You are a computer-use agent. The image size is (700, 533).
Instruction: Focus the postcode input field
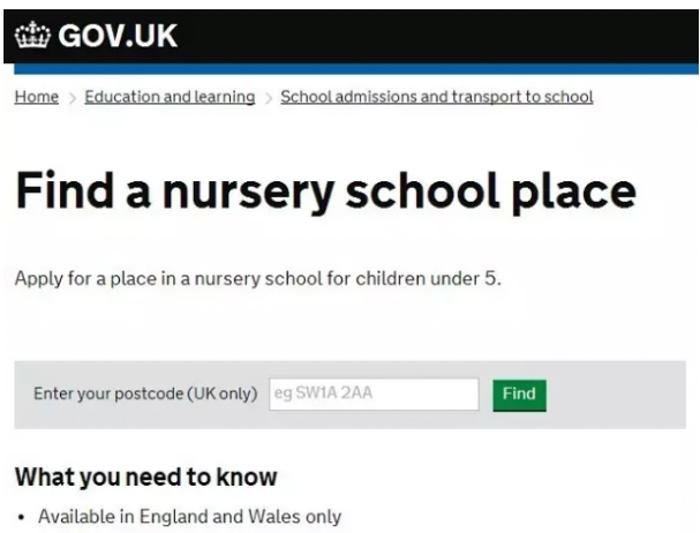374,394
